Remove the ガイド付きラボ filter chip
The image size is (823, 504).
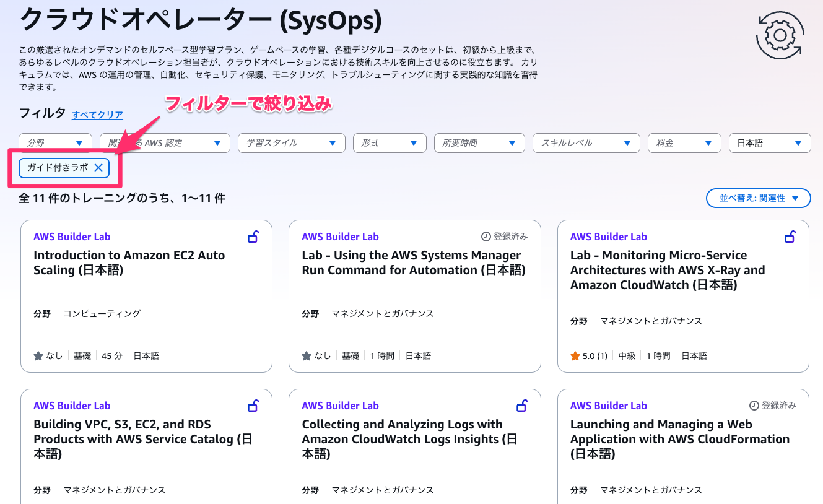pyautogui.click(x=98, y=168)
